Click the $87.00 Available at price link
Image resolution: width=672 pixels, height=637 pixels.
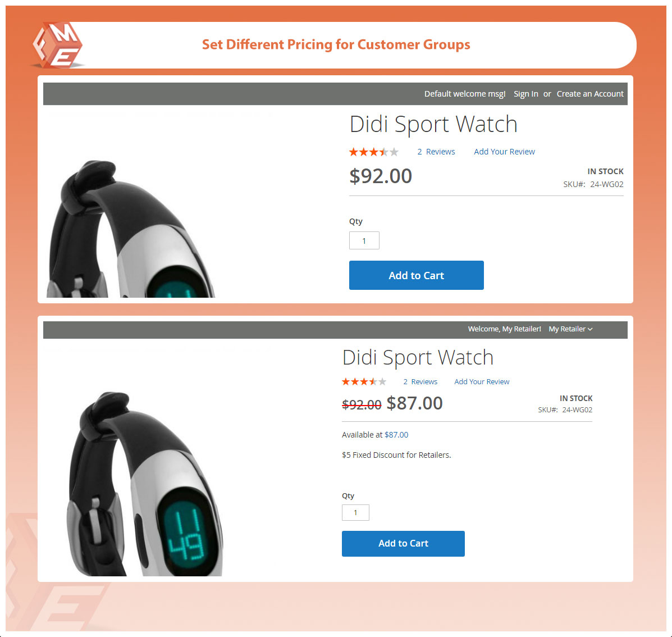click(396, 435)
